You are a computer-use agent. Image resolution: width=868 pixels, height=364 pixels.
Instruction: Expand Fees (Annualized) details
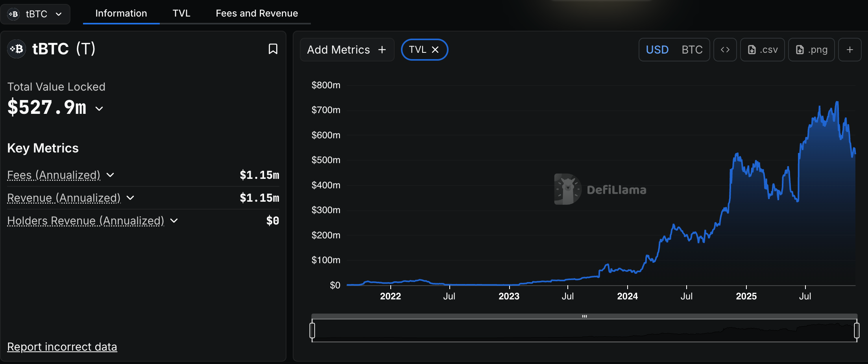110,175
